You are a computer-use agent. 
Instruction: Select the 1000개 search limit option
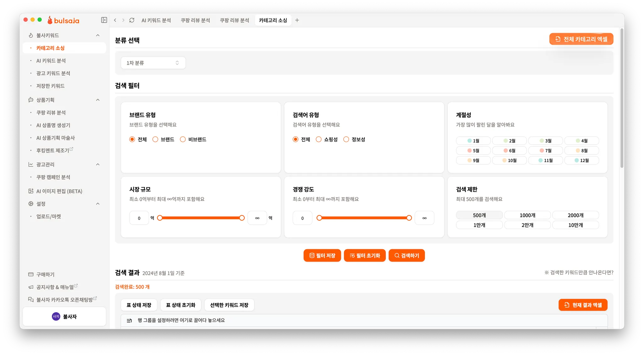coord(527,215)
